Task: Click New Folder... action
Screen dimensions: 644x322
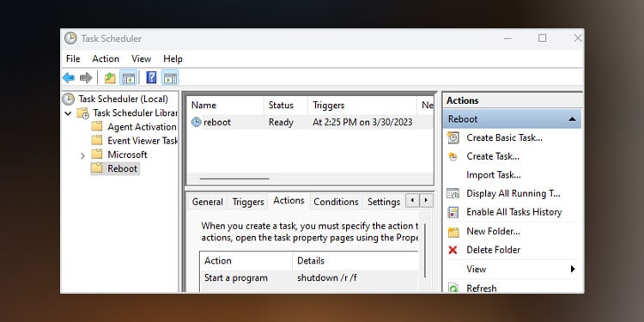Action: click(493, 232)
